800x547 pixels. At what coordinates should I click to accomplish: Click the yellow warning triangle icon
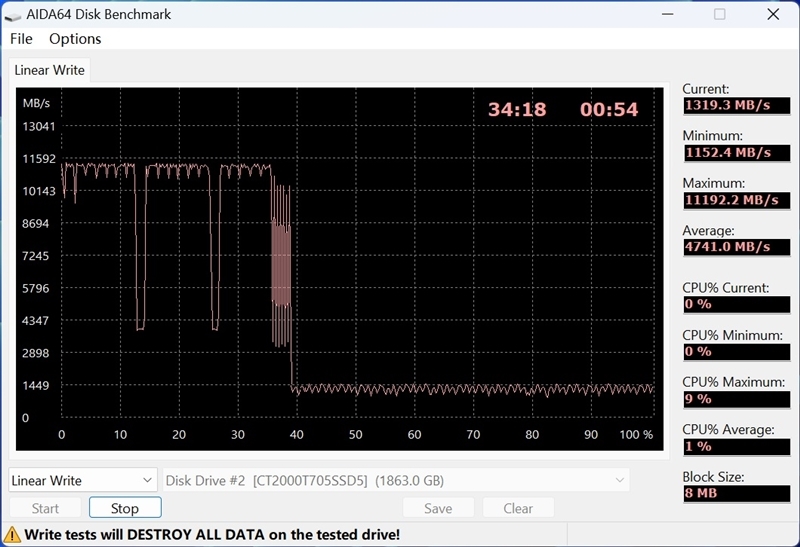(x=12, y=534)
